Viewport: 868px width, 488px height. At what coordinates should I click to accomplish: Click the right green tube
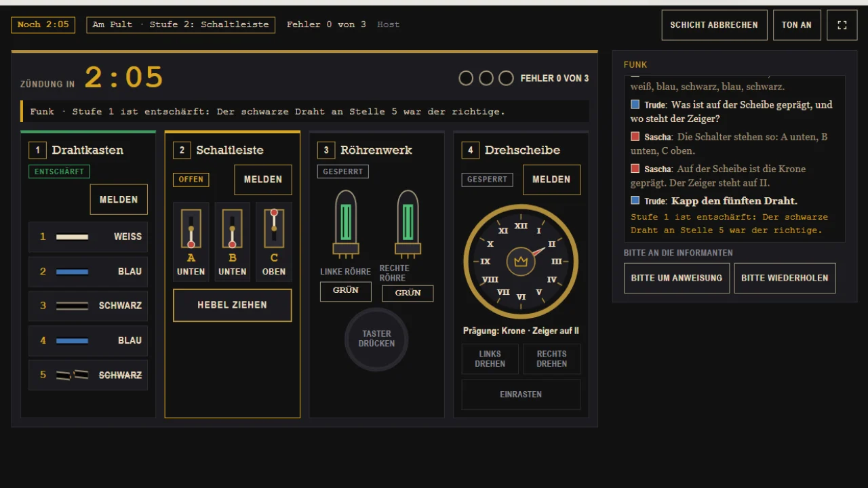pos(408,224)
